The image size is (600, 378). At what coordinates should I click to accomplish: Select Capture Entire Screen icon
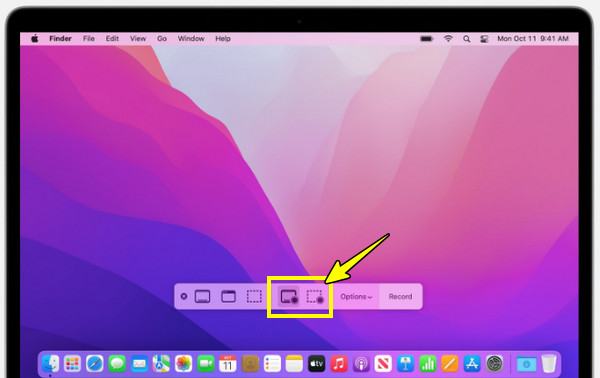point(202,297)
